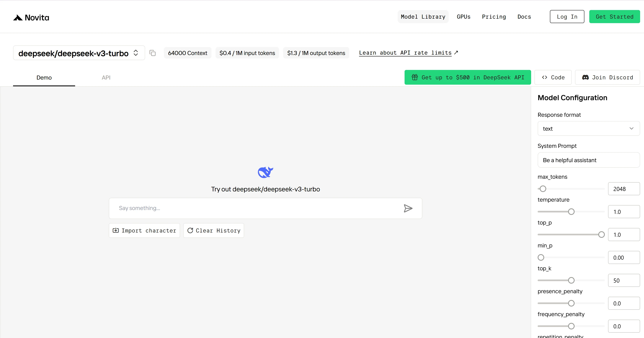The width and height of the screenshot is (644, 338).
Task: Open the Code view
Action: pyautogui.click(x=553, y=77)
